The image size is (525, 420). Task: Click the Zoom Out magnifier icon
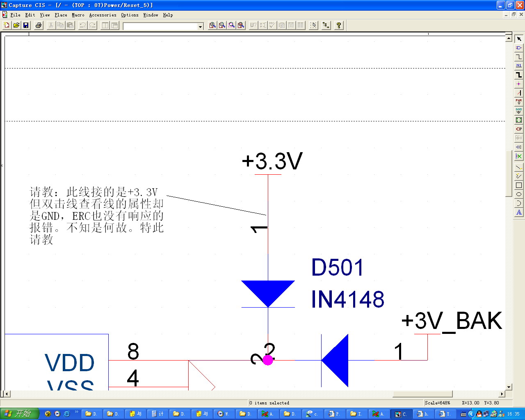pos(222,25)
